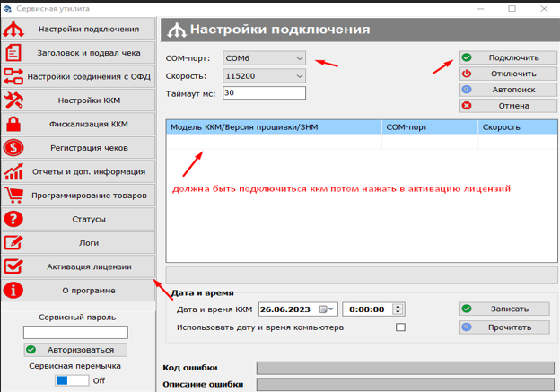This screenshot has height=392, width=560.
Task: Click the receipt header and footer icon
Action: (x=13, y=53)
